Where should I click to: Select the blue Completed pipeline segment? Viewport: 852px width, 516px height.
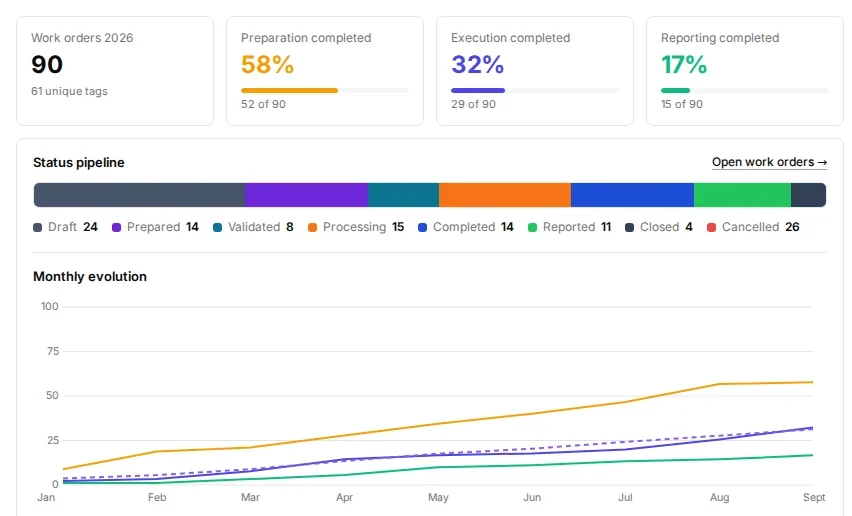pos(632,195)
